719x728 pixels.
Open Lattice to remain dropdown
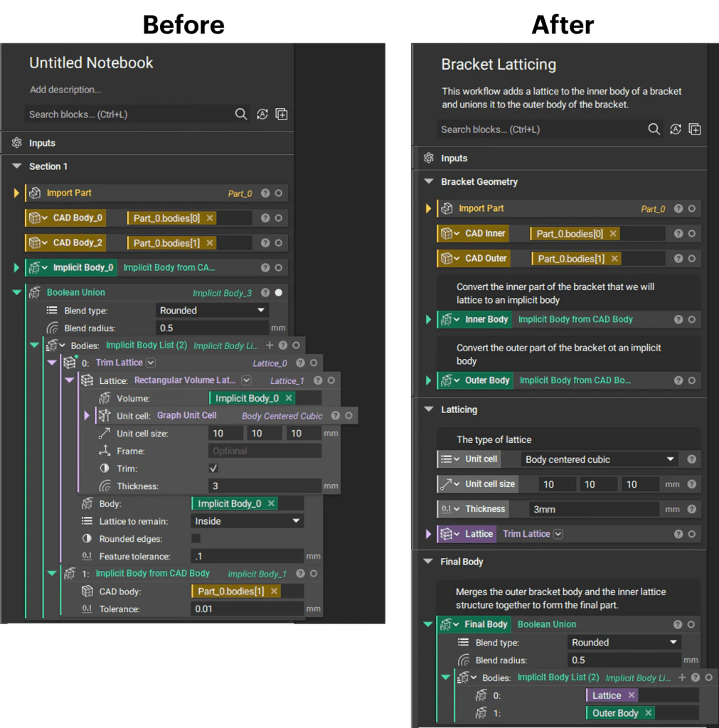point(247,521)
